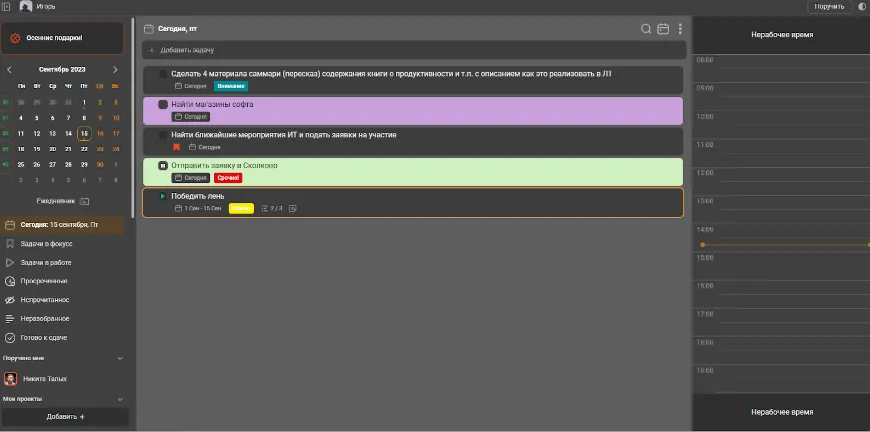Toggle status box on "Отправить заявку в Сколково"
Viewport: 870px width, 432px height.
tap(163, 165)
